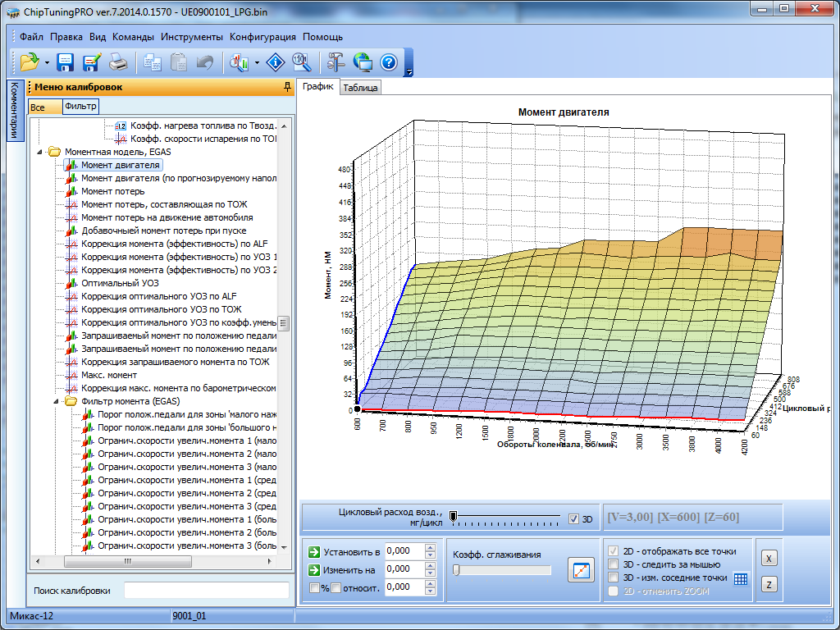Click the Save floppy disk icon
The image size is (840, 630).
66,62
